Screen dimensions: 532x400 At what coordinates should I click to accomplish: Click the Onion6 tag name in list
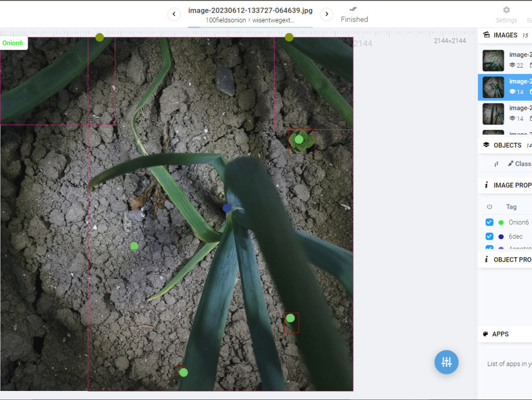(x=518, y=223)
